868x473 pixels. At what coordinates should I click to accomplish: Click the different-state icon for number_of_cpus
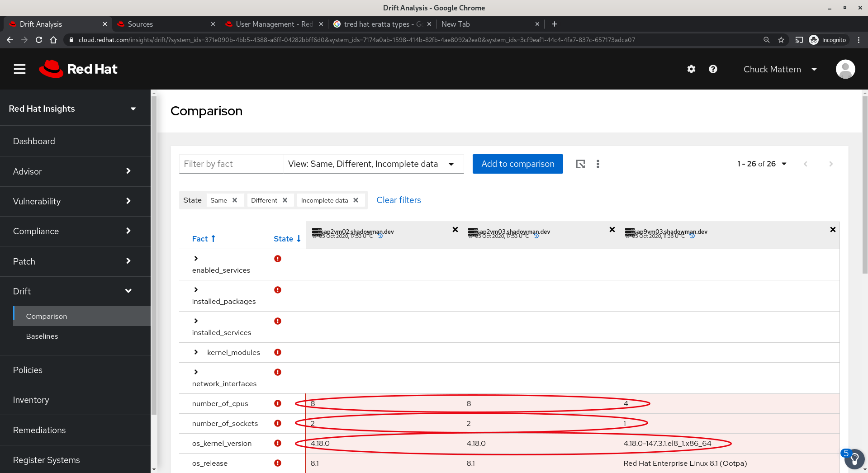[x=278, y=403]
